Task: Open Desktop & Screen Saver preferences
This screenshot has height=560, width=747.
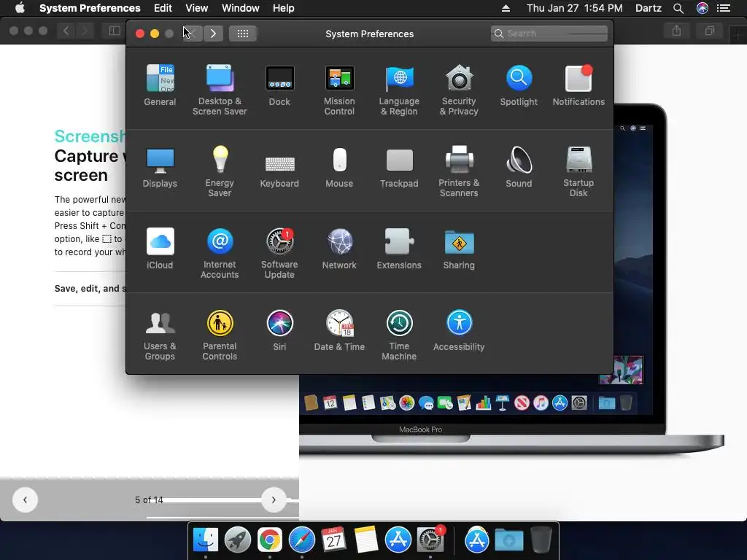Action: pyautogui.click(x=220, y=90)
